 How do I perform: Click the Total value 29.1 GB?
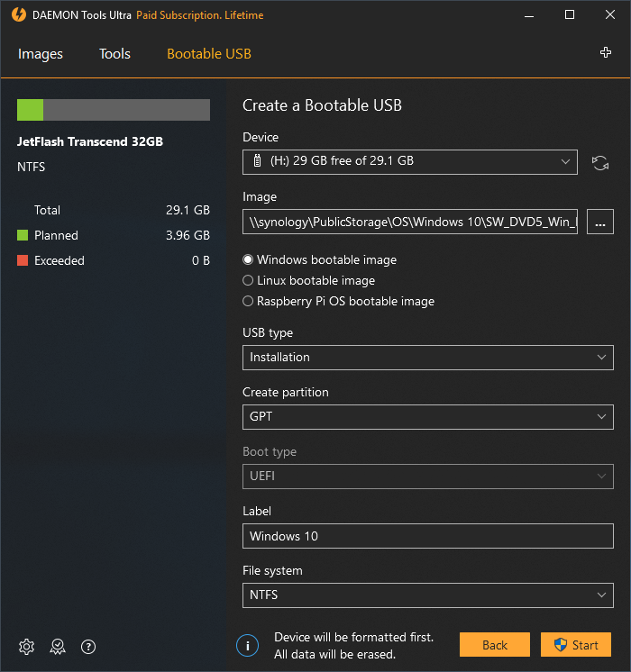point(187,210)
